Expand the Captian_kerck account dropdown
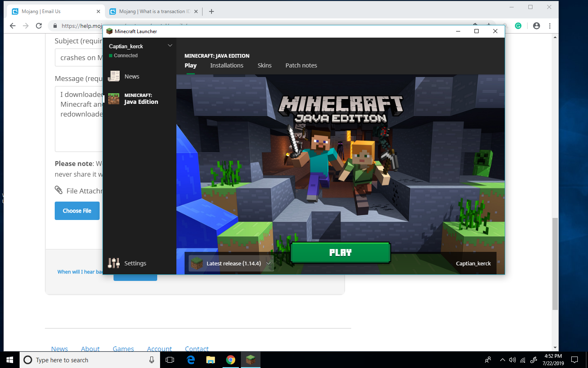The height and width of the screenshot is (368, 588). point(170,46)
